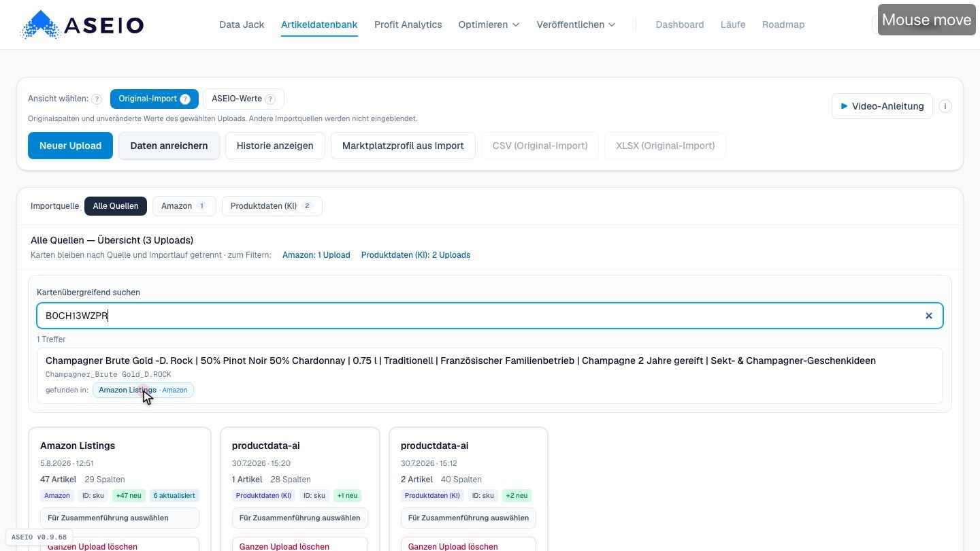Delete the 15:12 productdata-ai upload
980x551 pixels.
[469, 544]
